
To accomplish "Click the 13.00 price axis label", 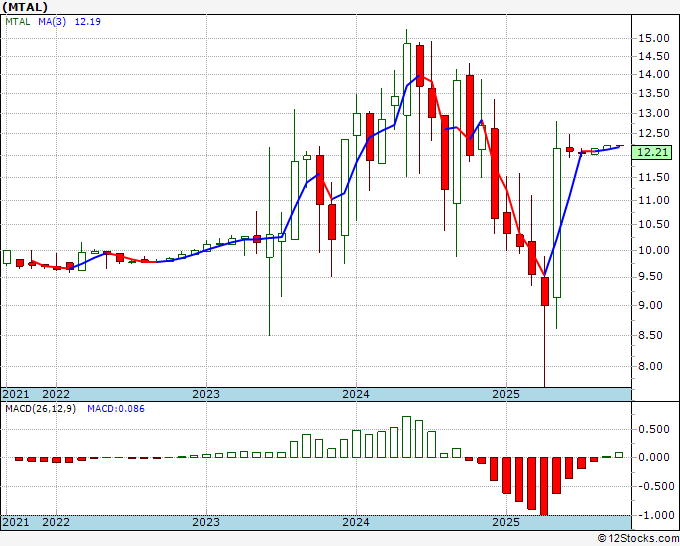I will [x=654, y=113].
